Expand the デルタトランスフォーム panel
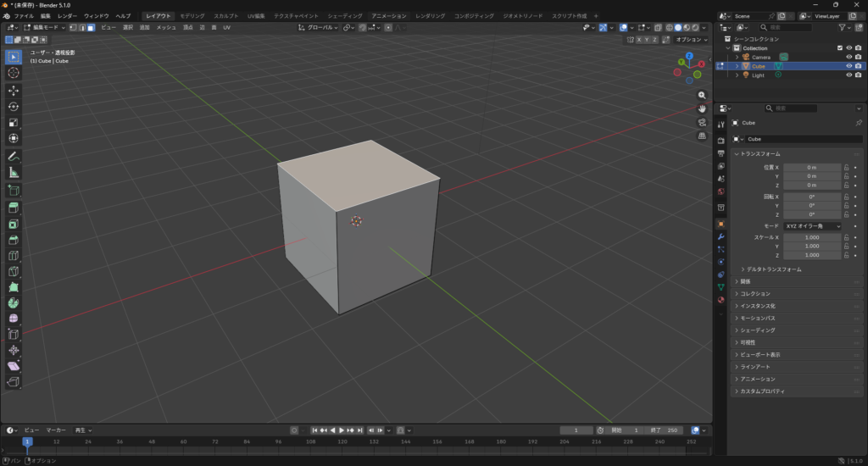The image size is (868, 466). click(771, 269)
